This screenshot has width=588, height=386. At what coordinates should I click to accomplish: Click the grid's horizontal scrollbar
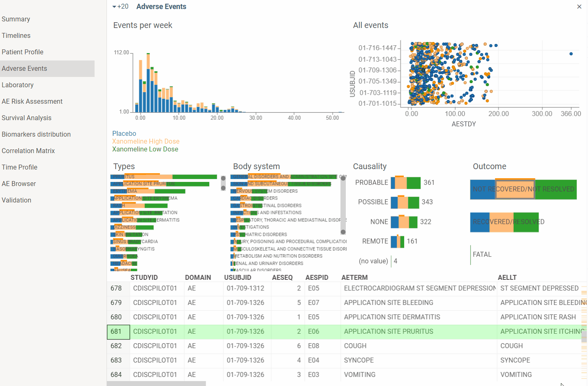(x=156, y=384)
